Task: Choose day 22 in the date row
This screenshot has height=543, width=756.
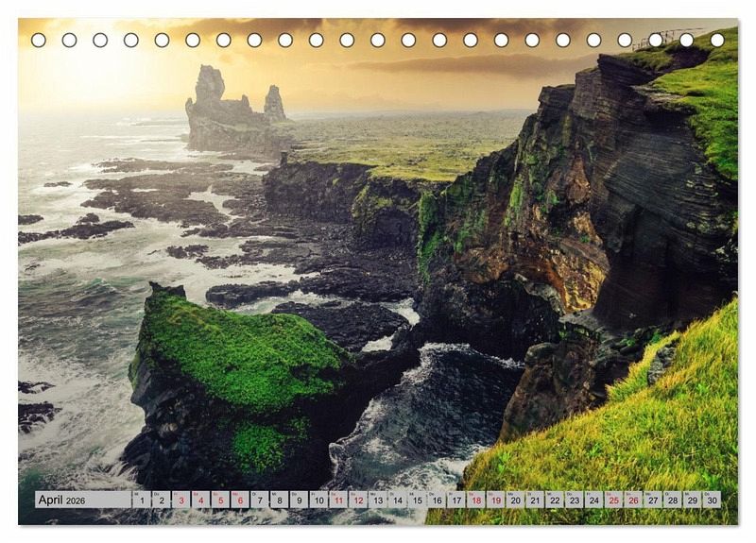Action: [x=554, y=501]
